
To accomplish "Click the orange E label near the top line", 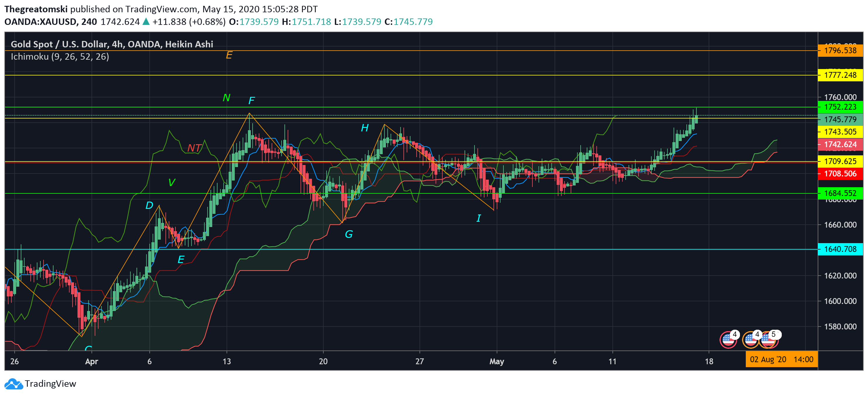I will pyautogui.click(x=229, y=55).
